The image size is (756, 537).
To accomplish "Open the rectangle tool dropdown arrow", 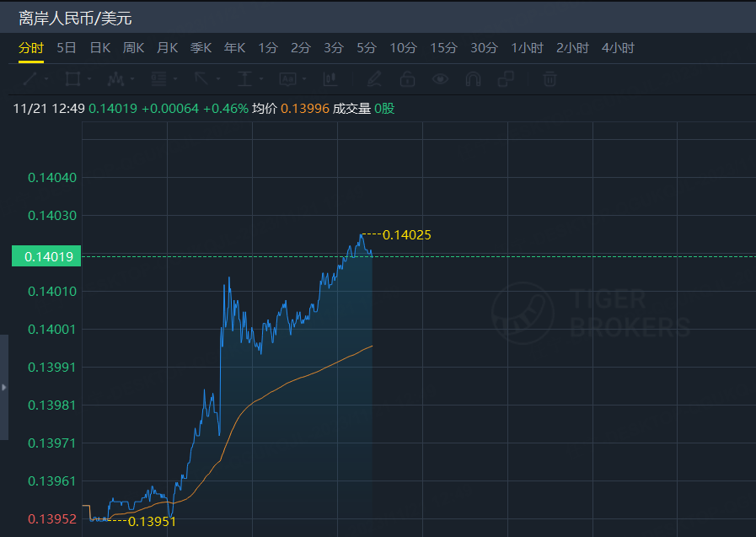I will 89,79.
